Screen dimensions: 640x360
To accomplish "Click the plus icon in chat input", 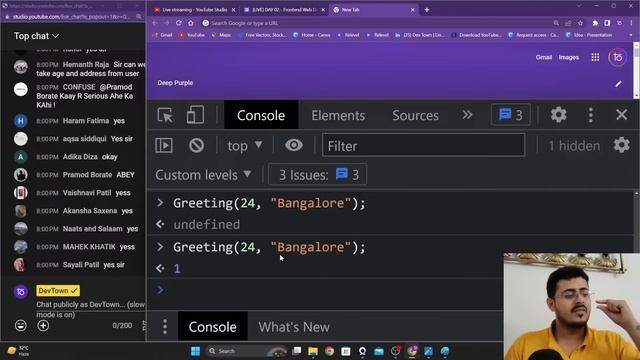I will click(x=43, y=325).
